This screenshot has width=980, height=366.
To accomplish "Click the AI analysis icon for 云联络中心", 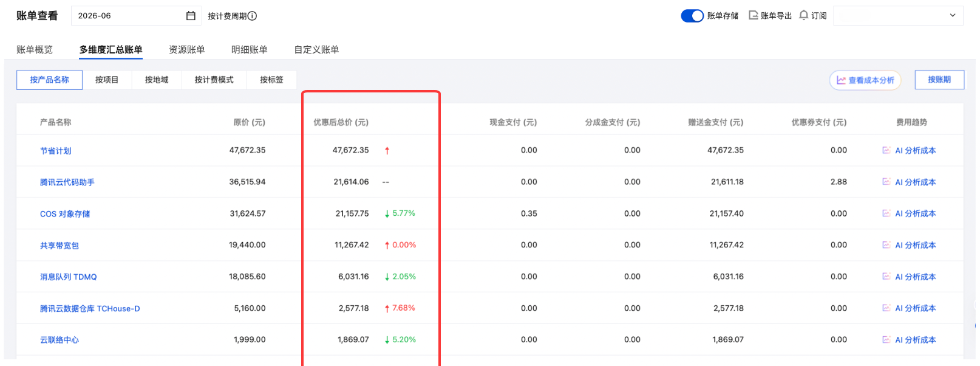I will (886, 340).
